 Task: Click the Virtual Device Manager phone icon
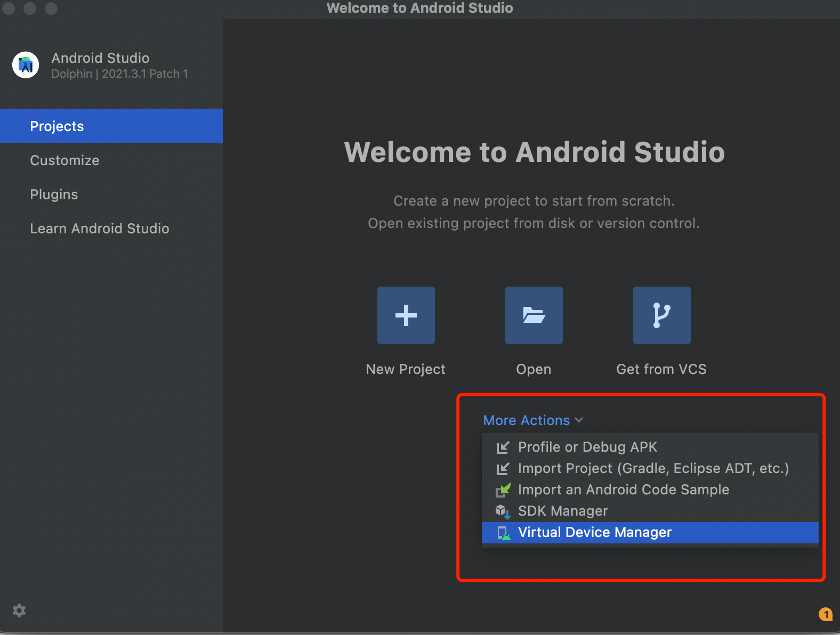(x=504, y=533)
